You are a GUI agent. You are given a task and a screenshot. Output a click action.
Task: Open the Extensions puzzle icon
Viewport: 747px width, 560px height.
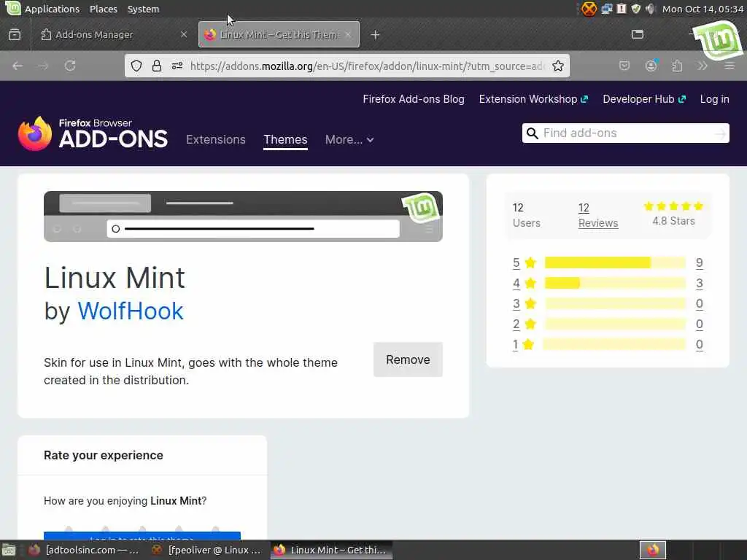[x=677, y=66]
